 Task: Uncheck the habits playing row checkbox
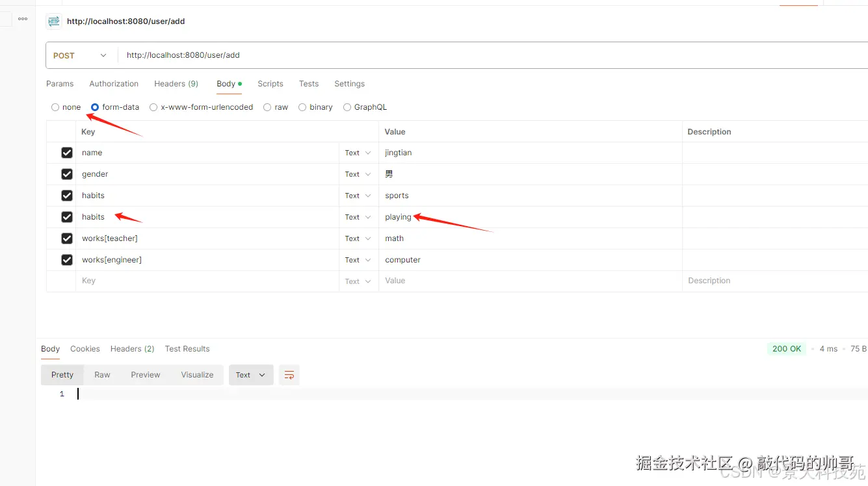coord(66,217)
